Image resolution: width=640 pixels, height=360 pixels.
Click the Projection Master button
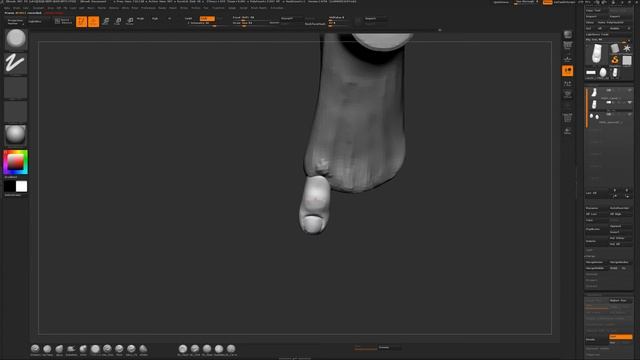click(16, 21)
